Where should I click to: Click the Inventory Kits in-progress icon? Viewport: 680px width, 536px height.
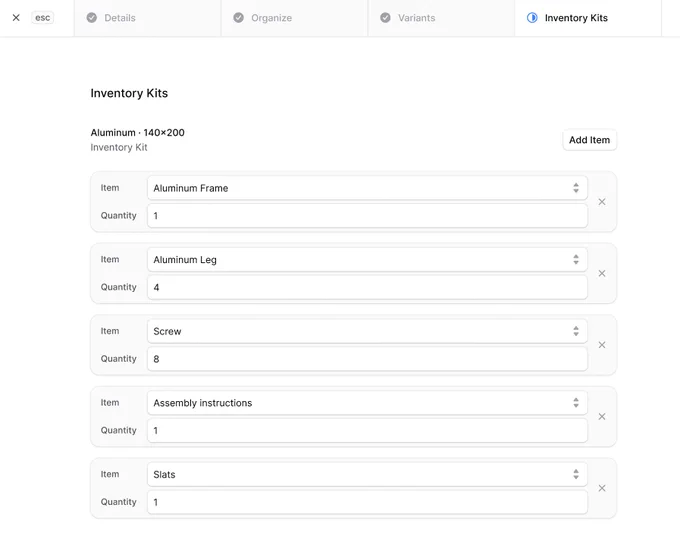[532, 18]
